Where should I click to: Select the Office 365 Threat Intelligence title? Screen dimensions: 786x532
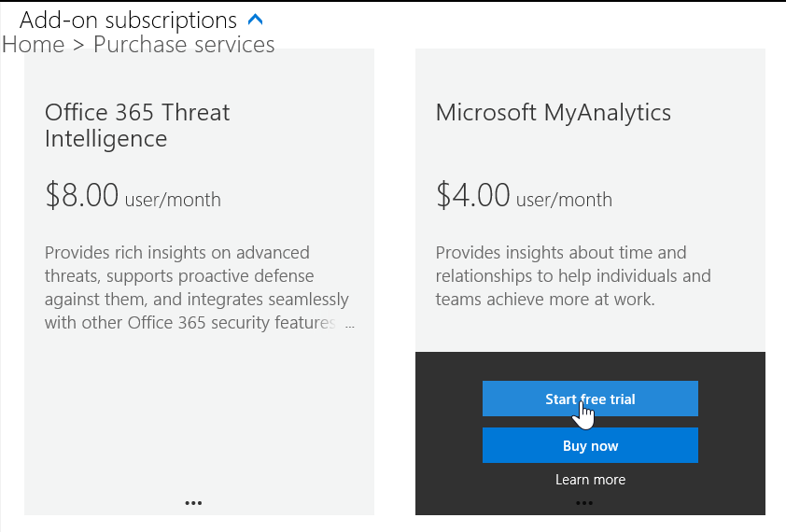[137, 125]
